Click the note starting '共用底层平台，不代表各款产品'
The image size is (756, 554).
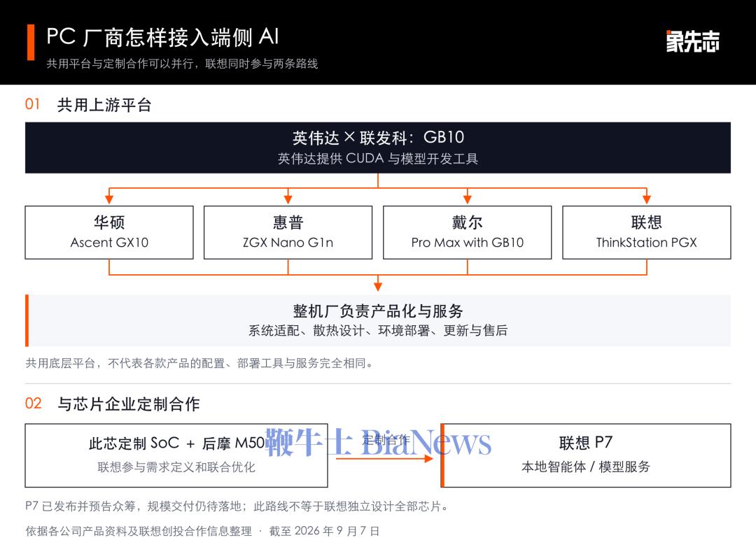199,363
